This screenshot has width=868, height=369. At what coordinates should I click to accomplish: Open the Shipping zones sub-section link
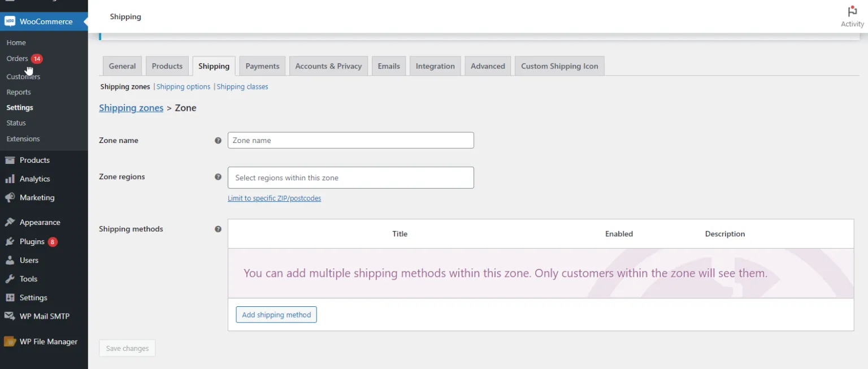125,86
